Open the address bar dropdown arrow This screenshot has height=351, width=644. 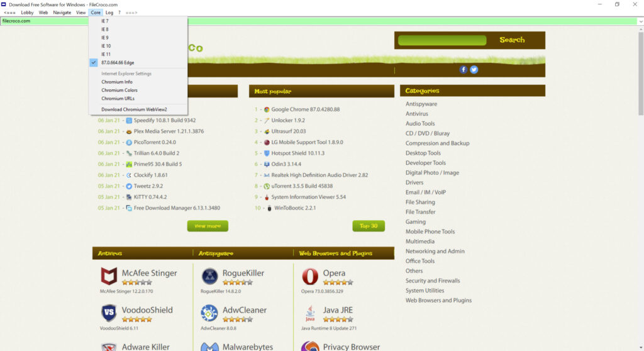[x=640, y=21]
